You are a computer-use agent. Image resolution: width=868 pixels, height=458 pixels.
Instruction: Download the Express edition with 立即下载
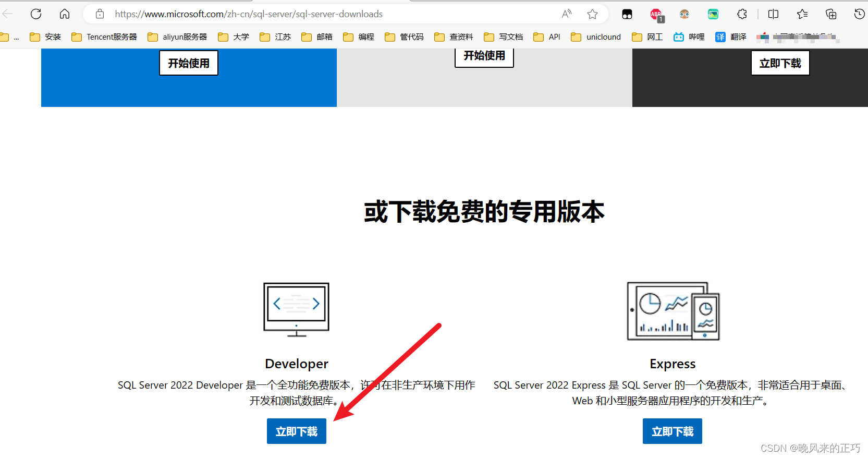click(673, 431)
